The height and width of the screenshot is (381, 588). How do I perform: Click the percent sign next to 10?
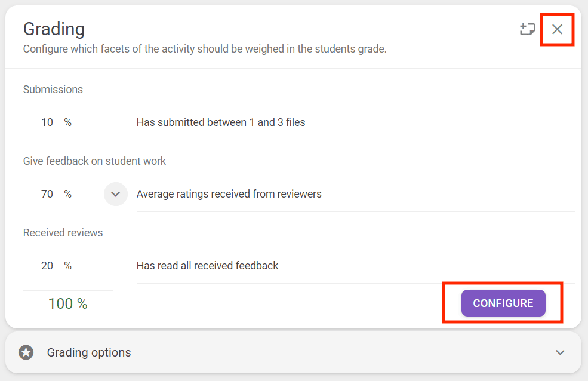pos(68,122)
